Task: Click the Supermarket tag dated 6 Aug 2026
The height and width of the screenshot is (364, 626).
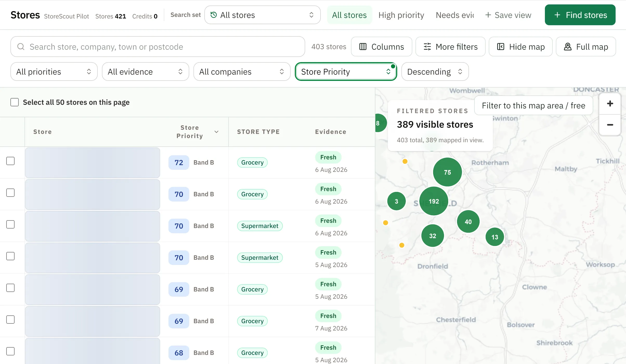Action: 260,226
